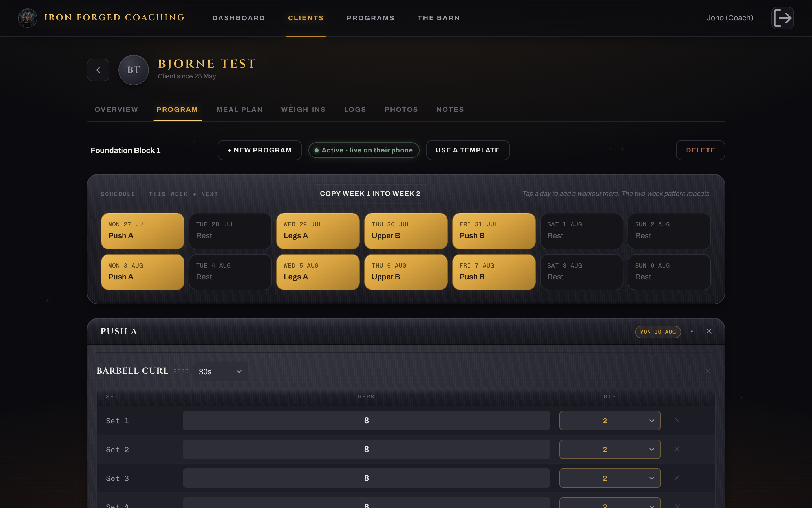Screen dimensions: 812x508
Task: Switch to the Notes tab
Action: pos(450,110)
